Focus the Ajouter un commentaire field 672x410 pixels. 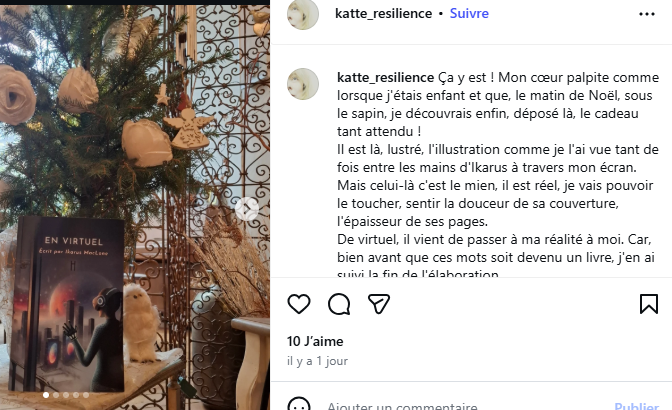[465, 405]
